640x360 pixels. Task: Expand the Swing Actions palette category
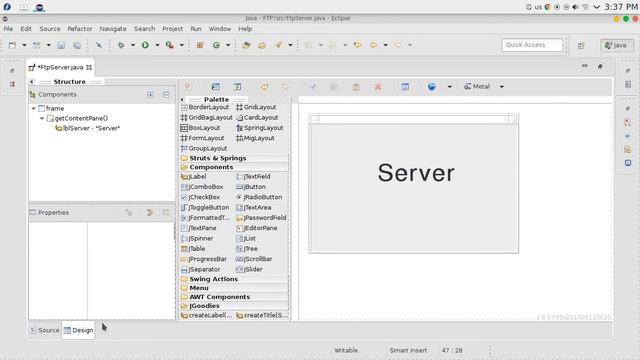click(233, 279)
